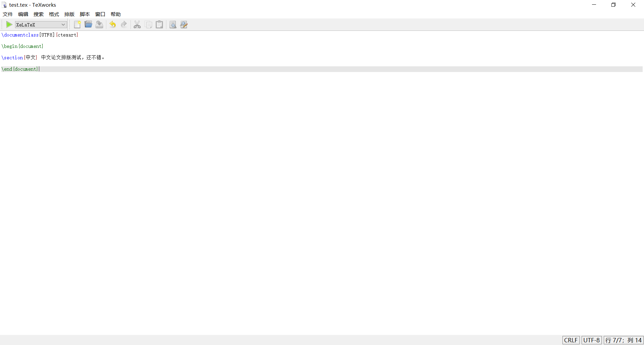
Task: Undo the last edit using the yellow arrow
Action: click(x=113, y=24)
